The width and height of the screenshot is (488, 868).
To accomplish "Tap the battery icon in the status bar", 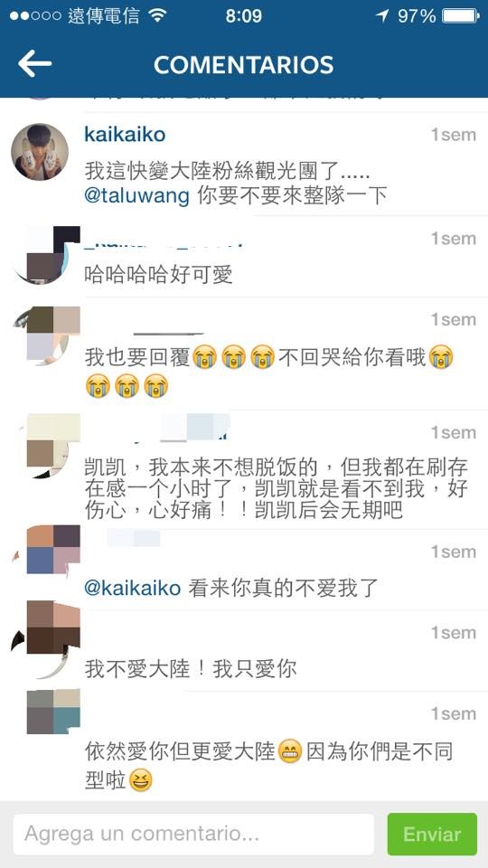I will coord(460,15).
